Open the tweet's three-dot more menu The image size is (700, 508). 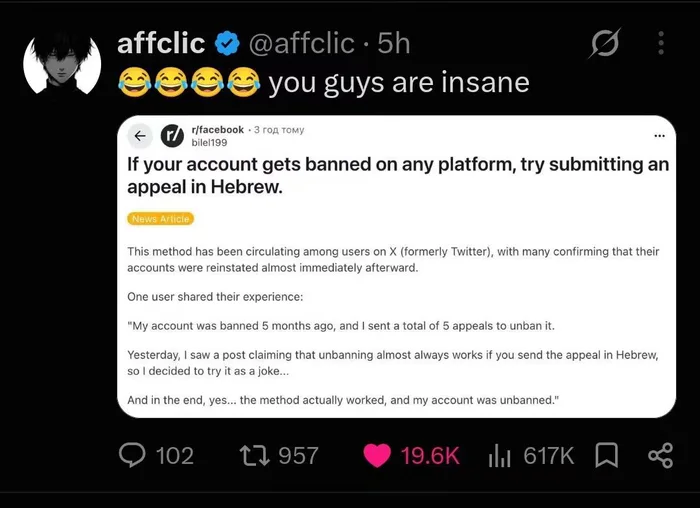tap(661, 43)
